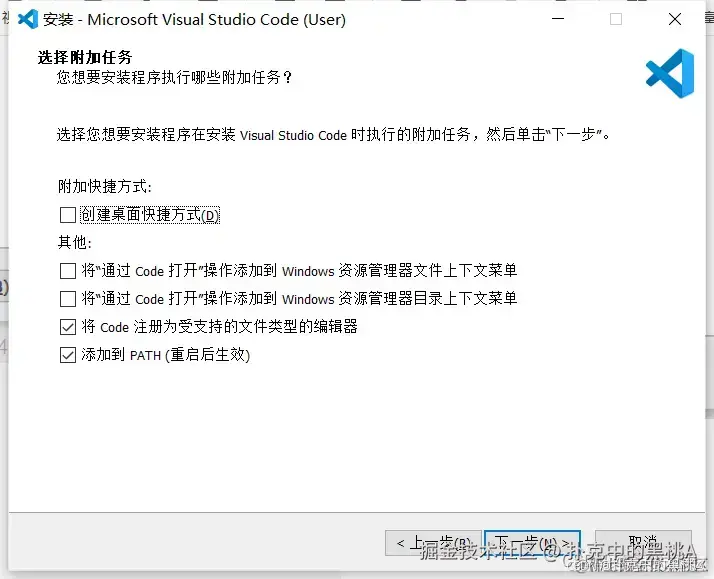Click the instruction text mentioning Visual Studio Code

pos(333,135)
